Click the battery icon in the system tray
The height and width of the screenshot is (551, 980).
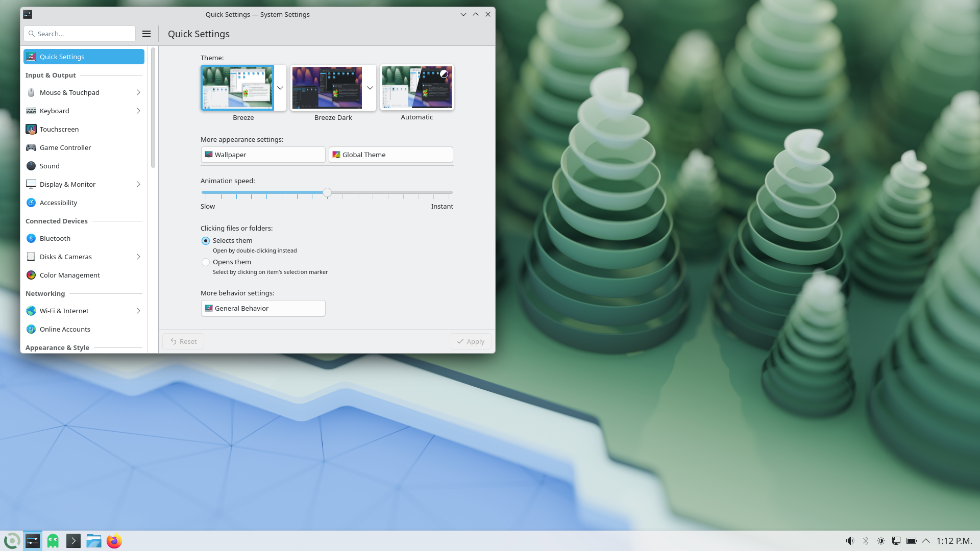click(x=912, y=541)
